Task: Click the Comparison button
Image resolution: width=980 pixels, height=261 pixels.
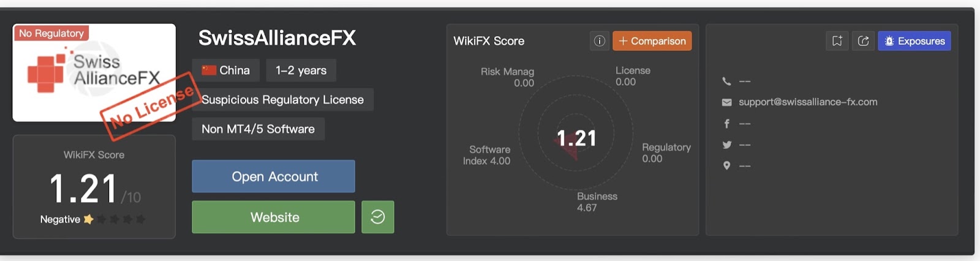Action: [x=652, y=41]
